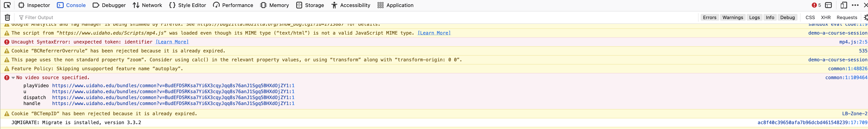Screen dimensions: 868x129
Task: Go to the Network tab
Action: [147, 5]
